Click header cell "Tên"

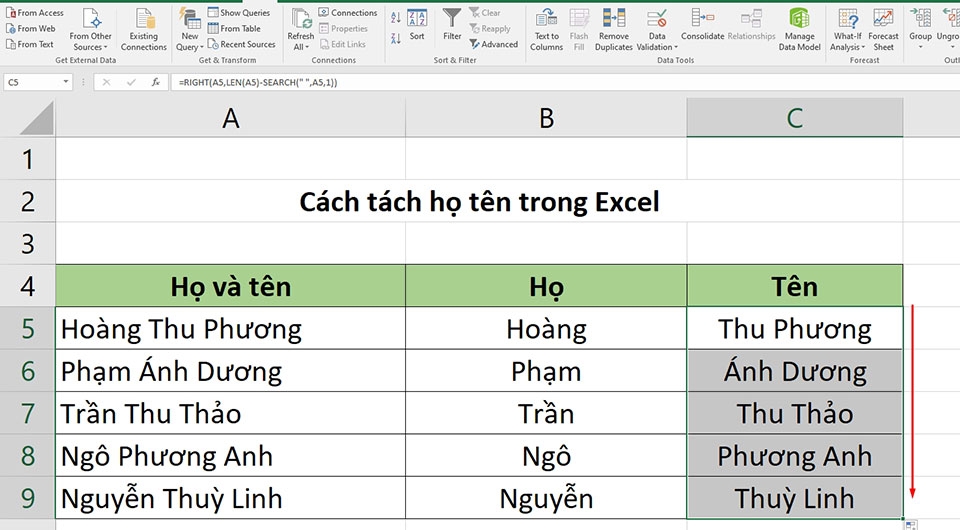pos(795,286)
